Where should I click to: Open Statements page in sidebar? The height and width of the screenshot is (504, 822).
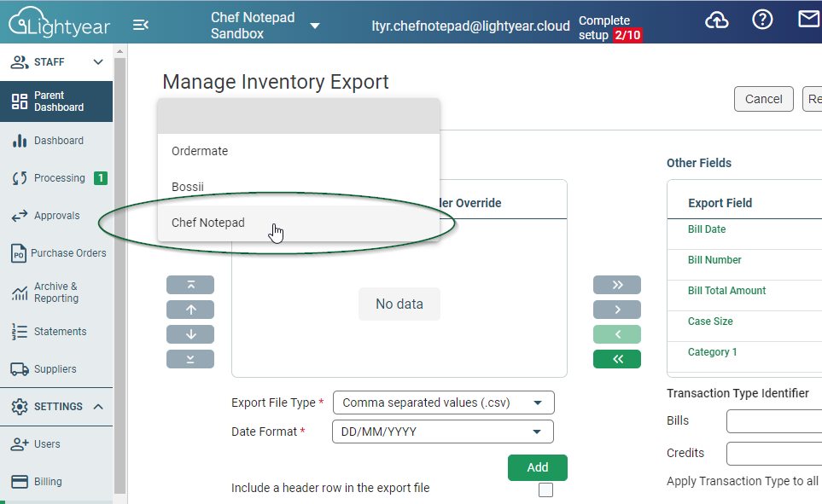pos(56,332)
